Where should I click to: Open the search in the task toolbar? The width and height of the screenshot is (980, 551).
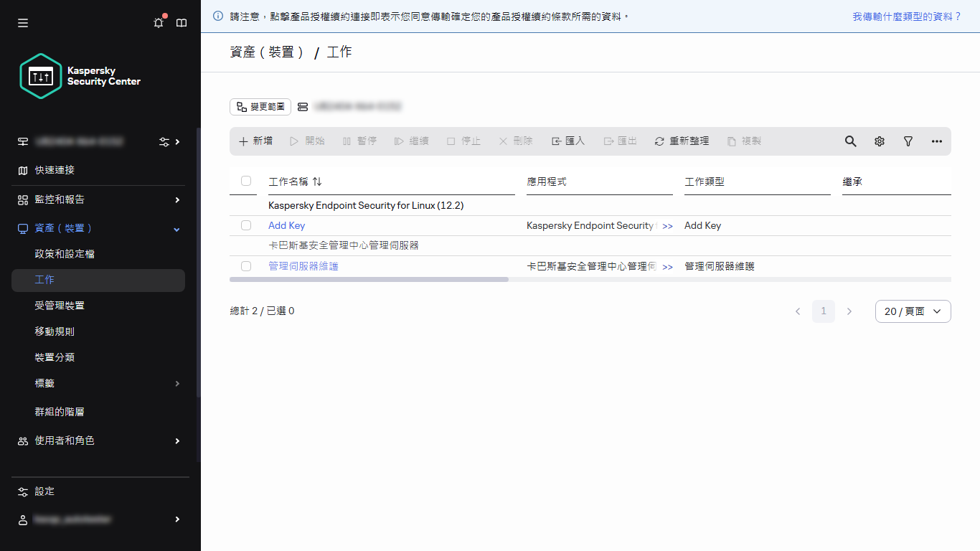(x=850, y=141)
